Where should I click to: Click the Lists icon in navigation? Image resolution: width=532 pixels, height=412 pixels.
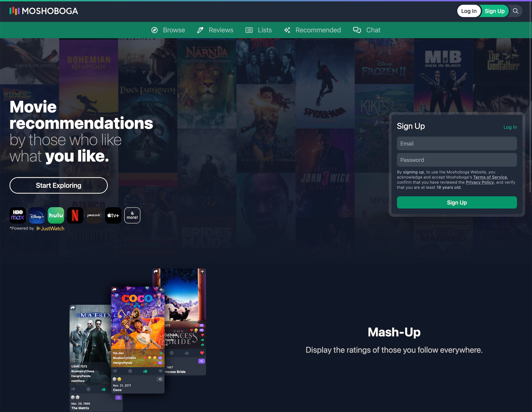point(249,30)
